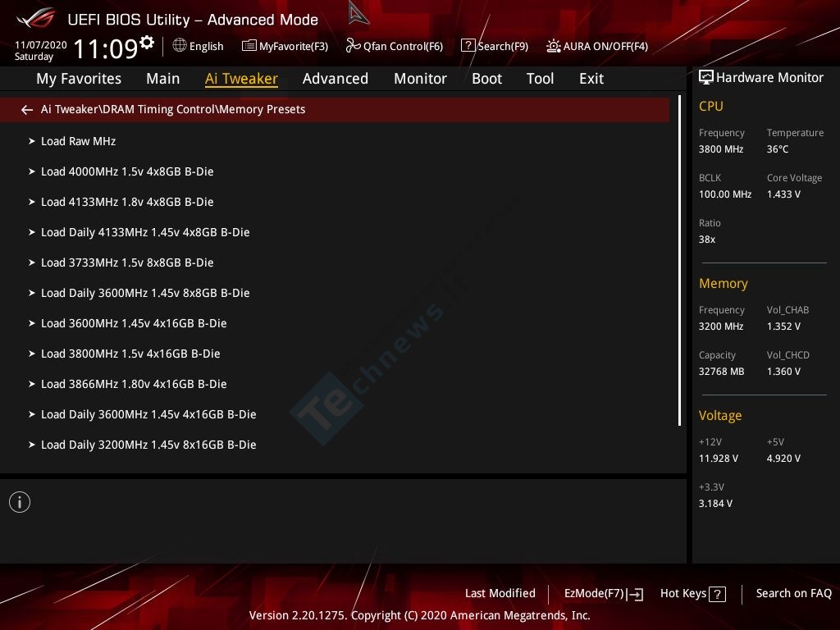Click Core Voltage value 1.433 V
This screenshot has width=840, height=630.
point(783,194)
